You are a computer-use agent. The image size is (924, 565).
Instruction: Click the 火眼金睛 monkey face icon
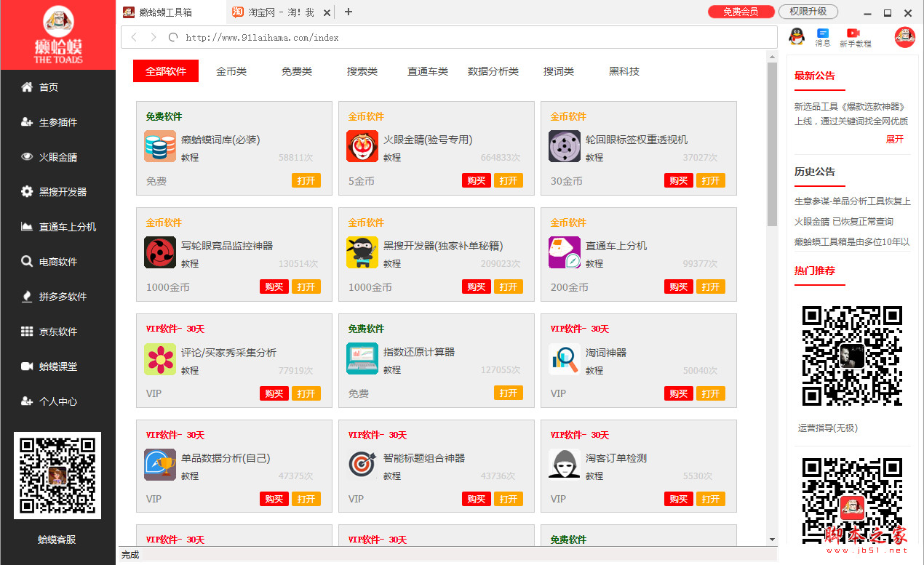tap(362, 146)
